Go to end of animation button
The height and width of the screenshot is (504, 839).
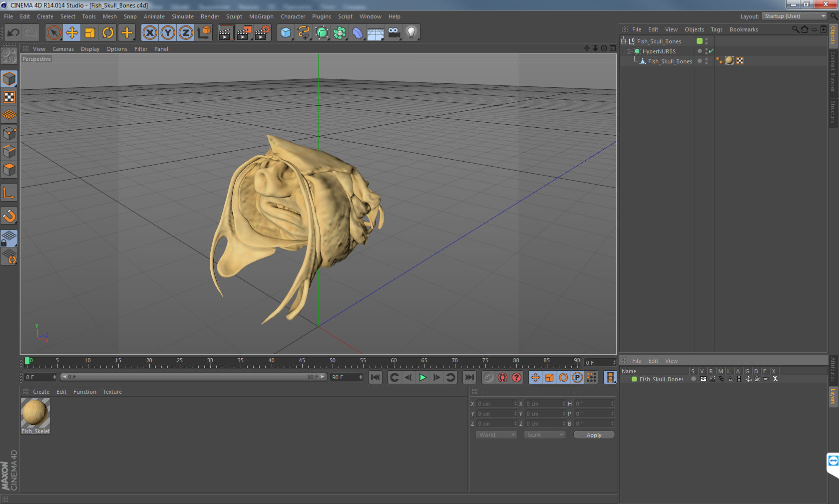[x=469, y=377]
